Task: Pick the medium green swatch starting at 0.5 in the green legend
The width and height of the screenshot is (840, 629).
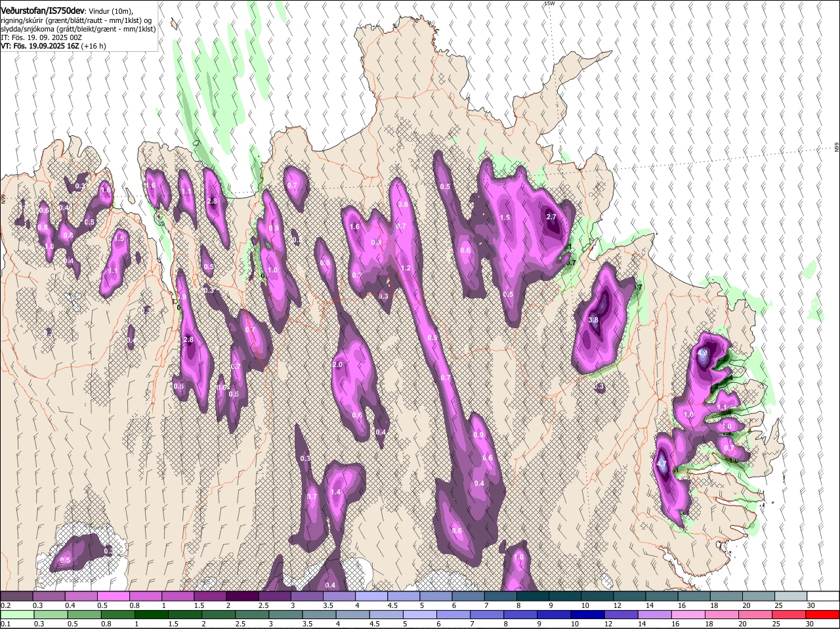Action: click(x=85, y=615)
